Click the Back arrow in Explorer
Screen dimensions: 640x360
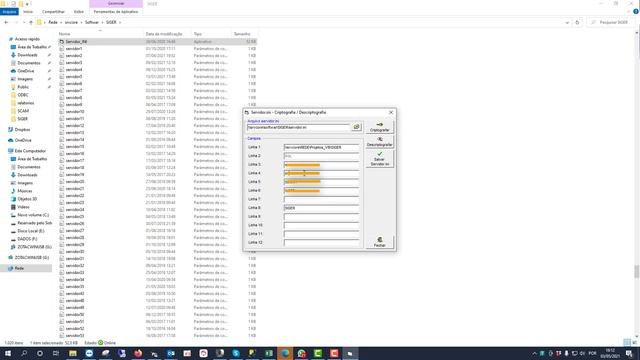[x=6, y=22]
